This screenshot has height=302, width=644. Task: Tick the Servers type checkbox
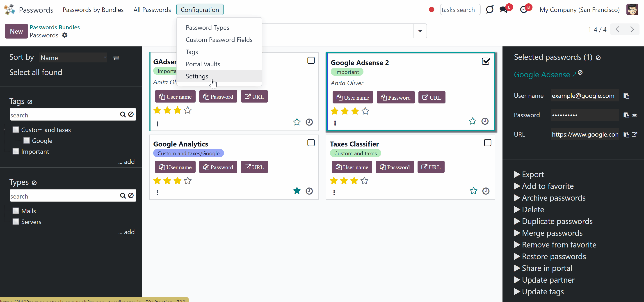[16, 222]
